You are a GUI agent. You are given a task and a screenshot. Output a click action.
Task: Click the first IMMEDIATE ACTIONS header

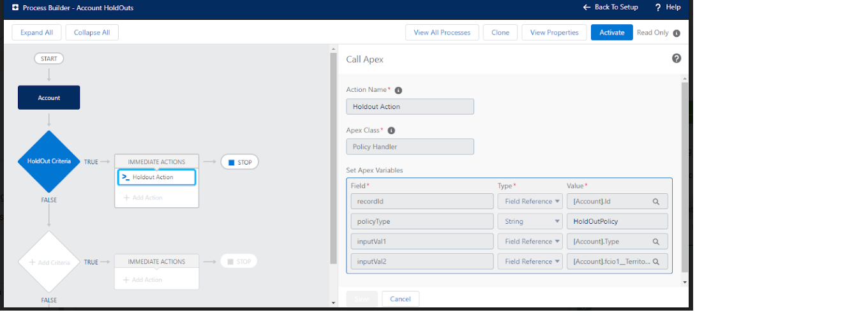(x=156, y=162)
